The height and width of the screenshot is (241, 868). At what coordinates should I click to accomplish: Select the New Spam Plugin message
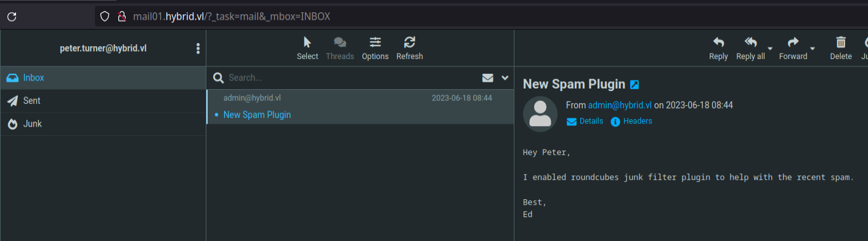(360, 107)
